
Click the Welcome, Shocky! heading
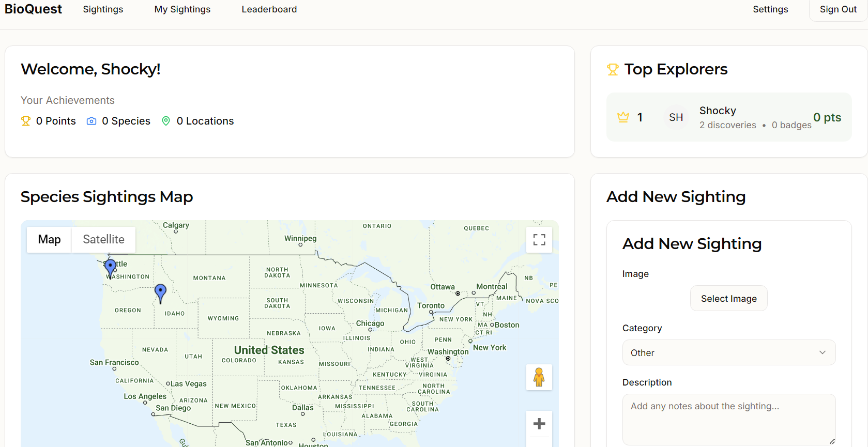point(90,69)
